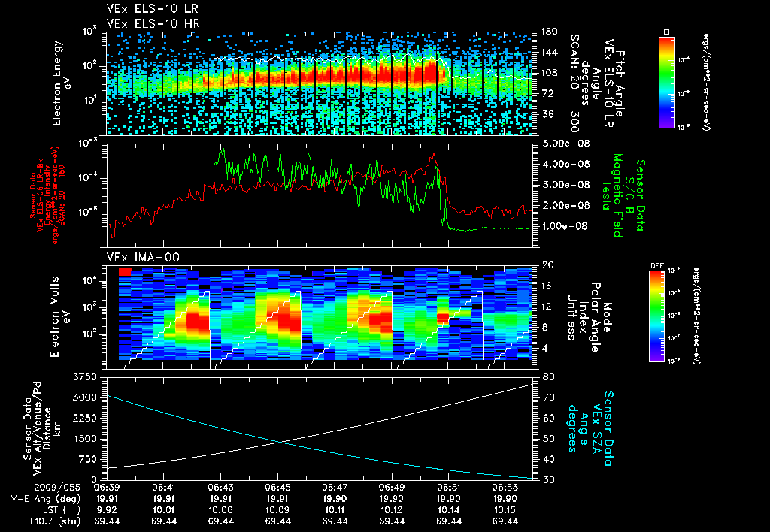This screenshot has height=532, width=770.
Task: Click the altitude tick '750'
Action: point(87,459)
